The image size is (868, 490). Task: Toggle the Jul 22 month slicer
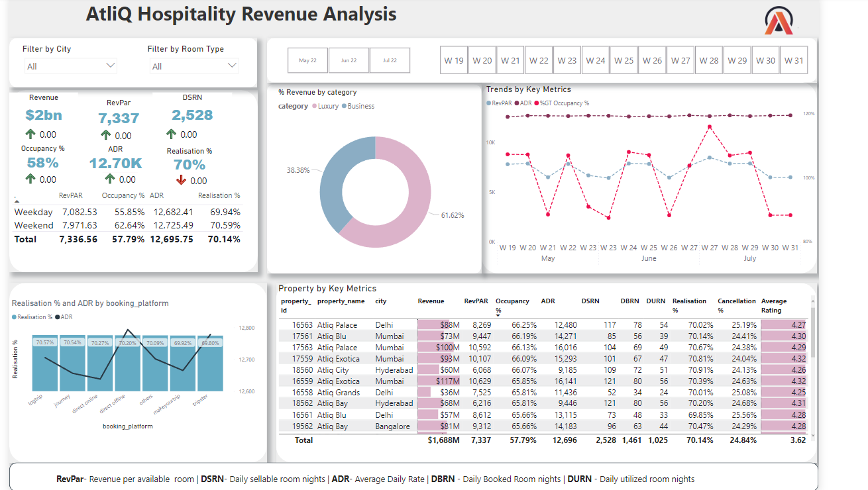390,60
